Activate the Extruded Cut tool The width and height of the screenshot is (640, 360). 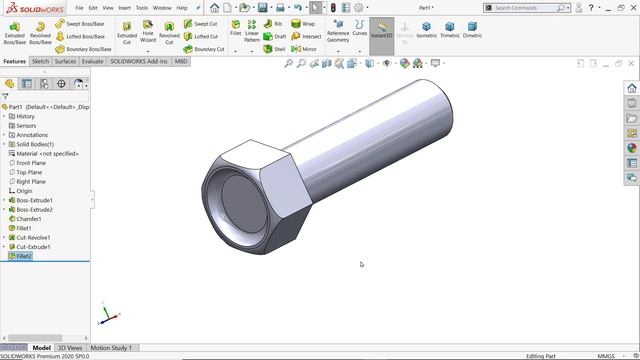click(127, 33)
